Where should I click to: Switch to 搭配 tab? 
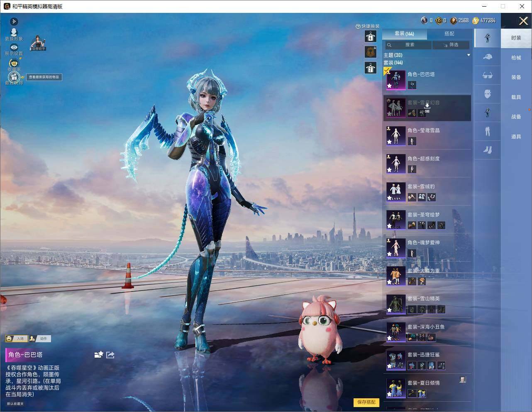[449, 34]
